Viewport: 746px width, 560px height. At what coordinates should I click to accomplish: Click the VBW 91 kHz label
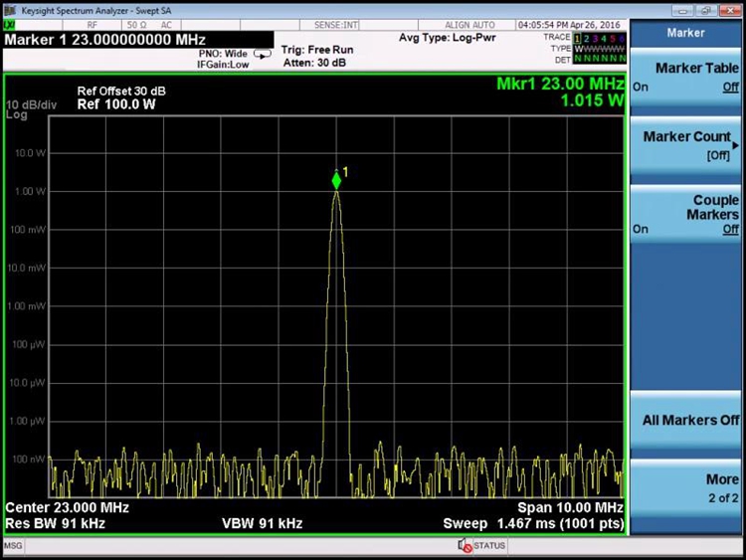[x=262, y=523]
